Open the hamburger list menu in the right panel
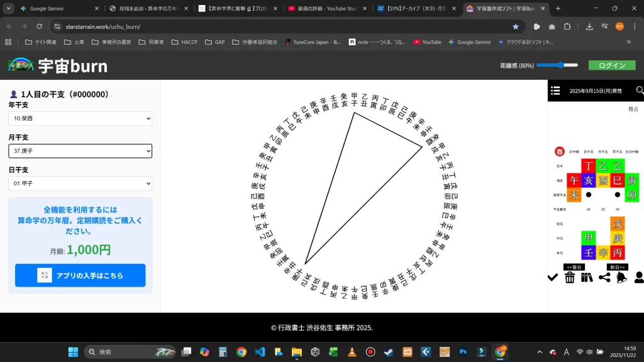Image resolution: width=644 pixels, height=362 pixels. 555,90
